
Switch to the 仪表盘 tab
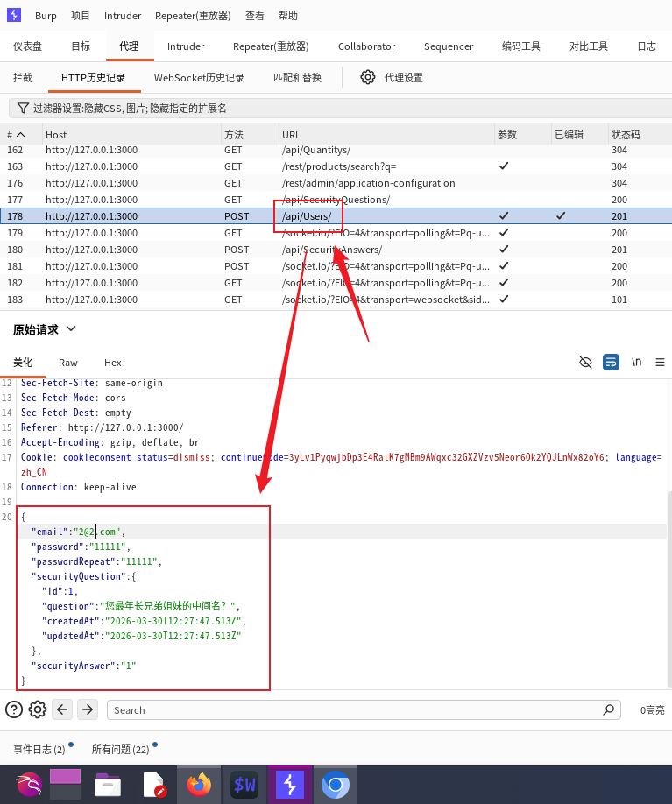point(27,46)
